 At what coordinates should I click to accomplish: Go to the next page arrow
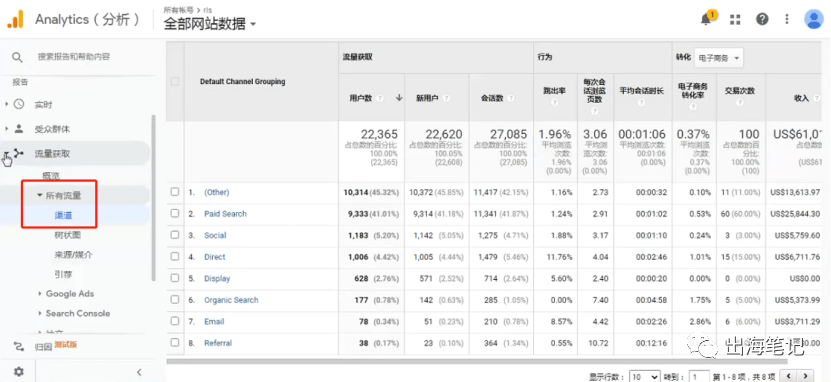click(806, 376)
